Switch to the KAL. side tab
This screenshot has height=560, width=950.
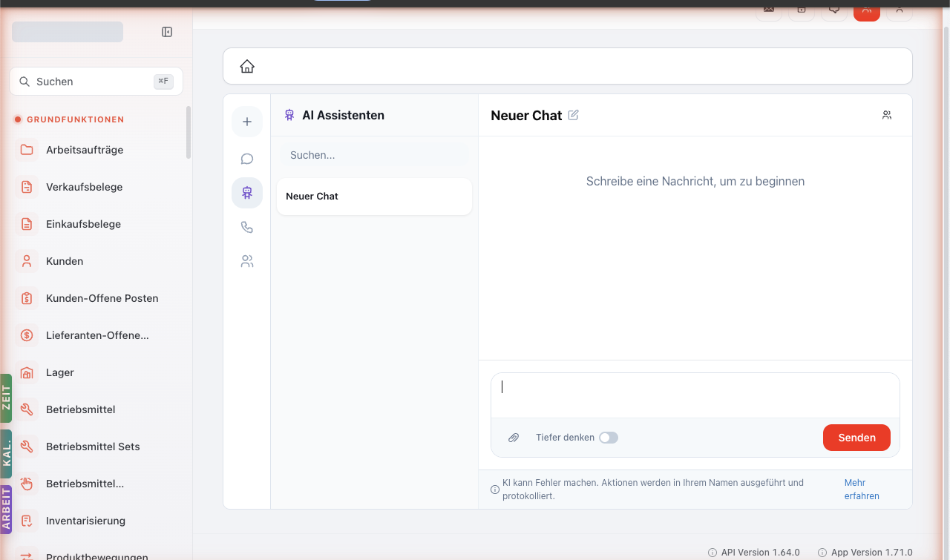pos(6,453)
